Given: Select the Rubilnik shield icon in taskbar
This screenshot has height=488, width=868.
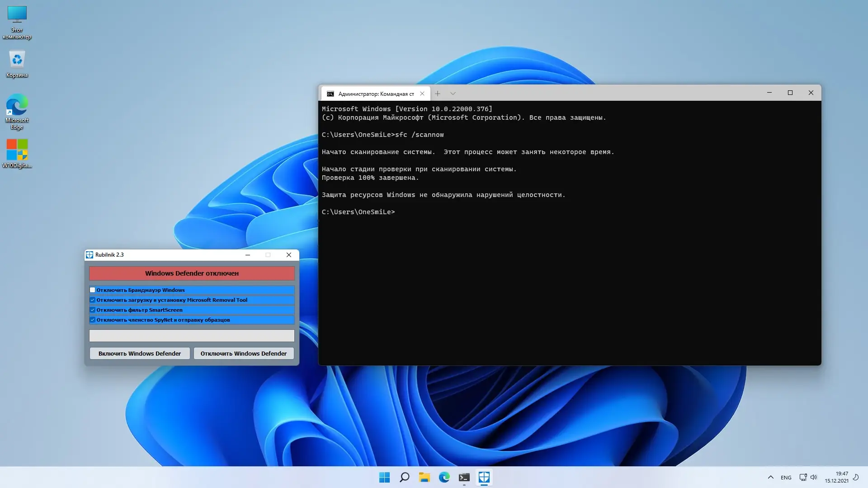Looking at the screenshot, I should tap(484, 477).
